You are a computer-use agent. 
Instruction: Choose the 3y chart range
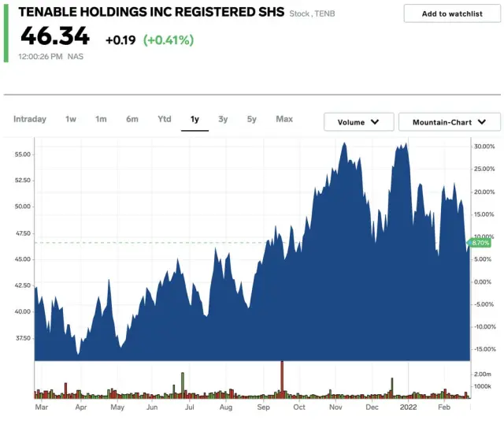click(x=223, y=119)
